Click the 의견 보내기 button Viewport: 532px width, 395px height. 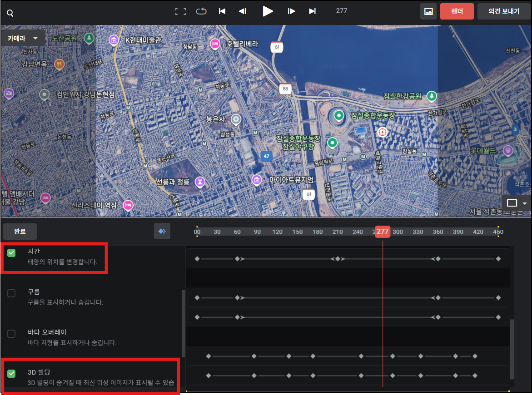click(504, 11)
